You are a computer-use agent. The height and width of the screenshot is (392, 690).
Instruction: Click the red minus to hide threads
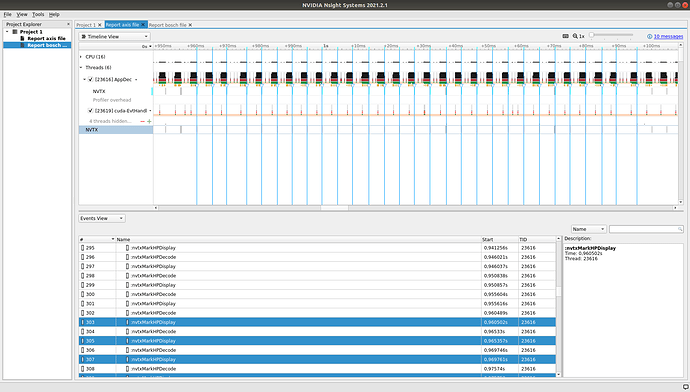tap(143, 121)
